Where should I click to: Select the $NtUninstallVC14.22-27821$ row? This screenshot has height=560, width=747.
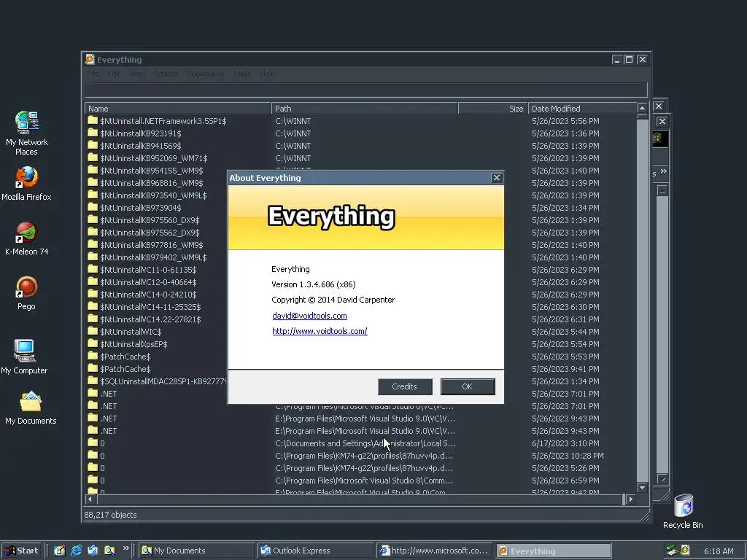pos(361,319)
